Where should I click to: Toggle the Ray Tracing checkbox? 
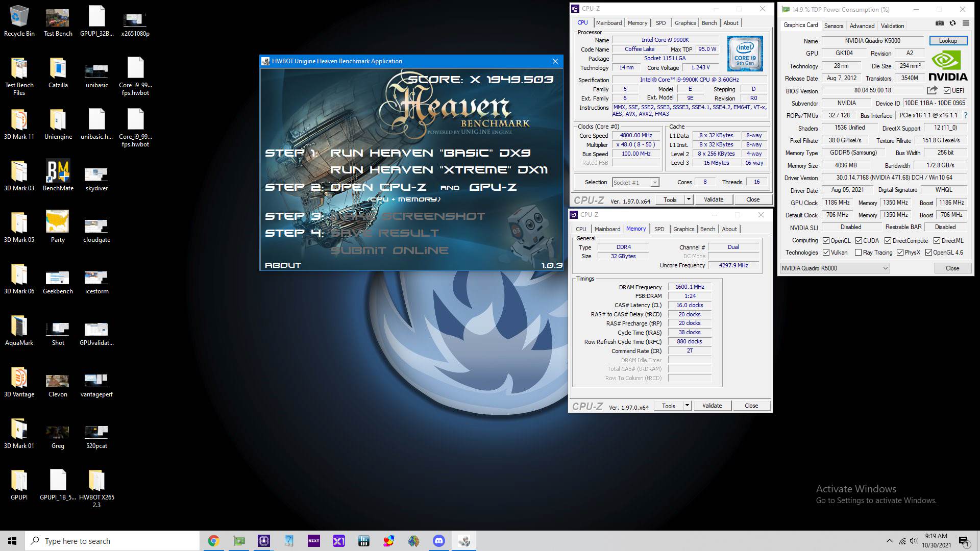click(x=859, y=253)
